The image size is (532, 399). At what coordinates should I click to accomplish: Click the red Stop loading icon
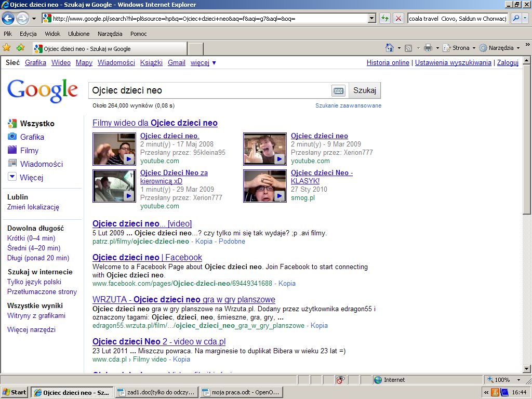click(398, 18)
